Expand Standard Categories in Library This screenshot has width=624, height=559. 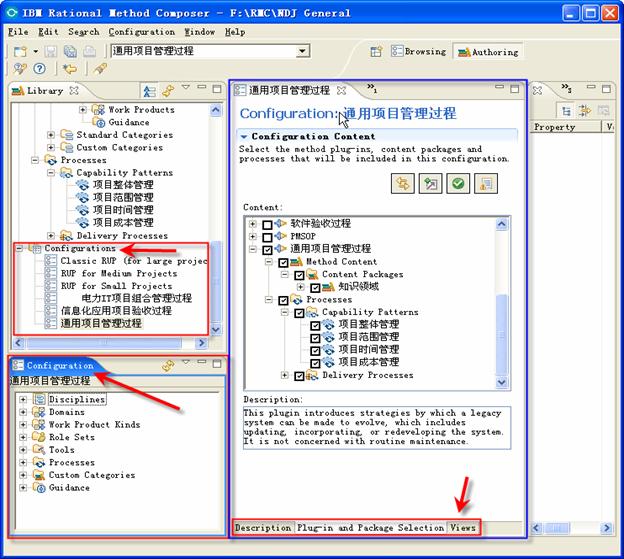51,135
